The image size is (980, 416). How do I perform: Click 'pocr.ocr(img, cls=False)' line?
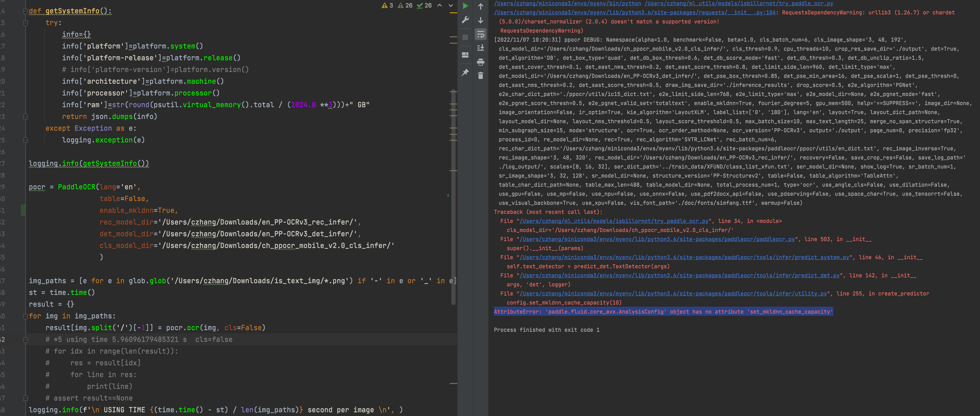pos(155,328)
